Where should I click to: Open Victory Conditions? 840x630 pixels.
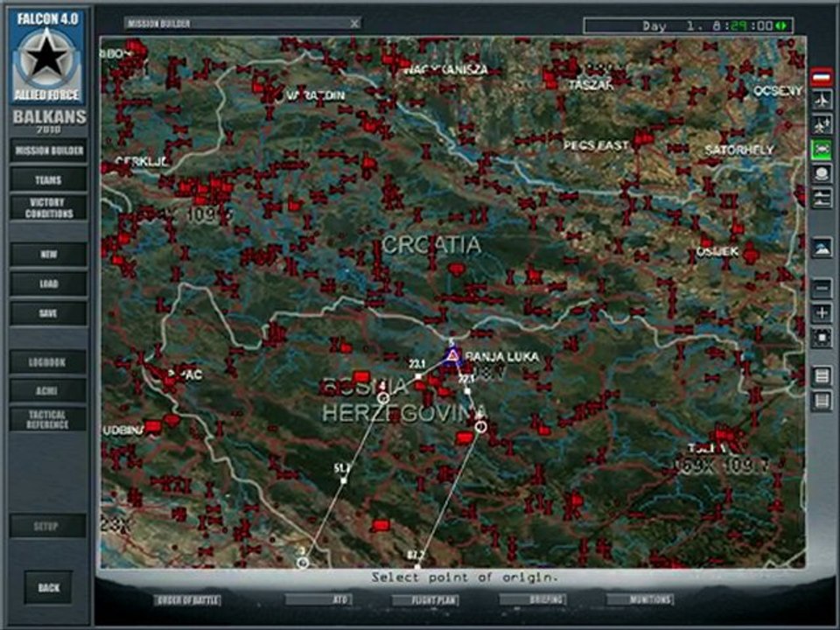pos(48,208)
